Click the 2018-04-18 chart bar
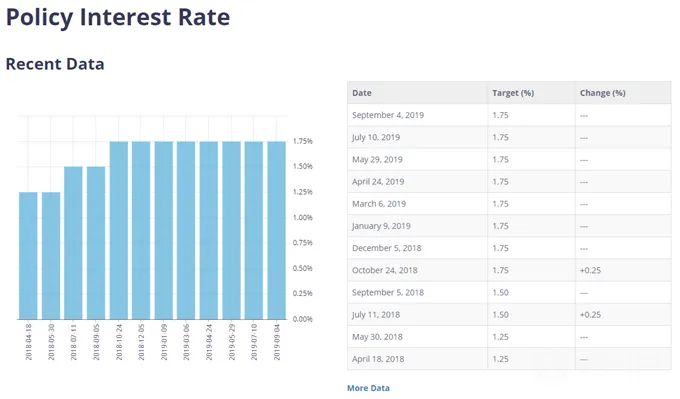The width and height of the screenshot is (680, 399). point(28,256)
